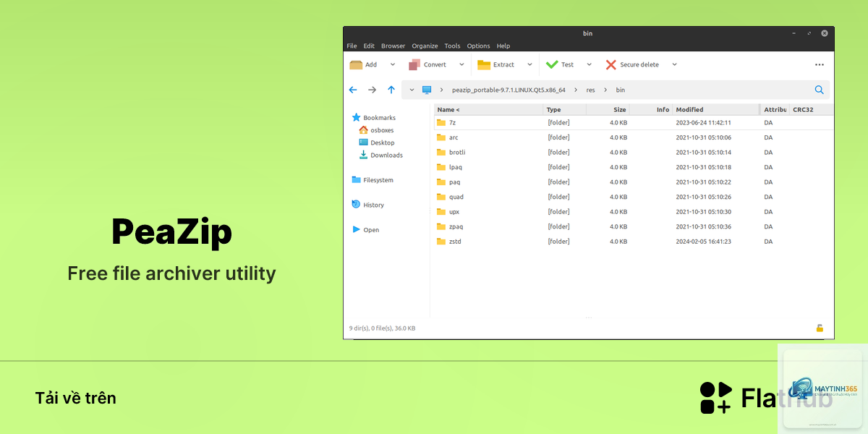Expand the dropdown arrow beside Add
Screen dimensions: 868x434
click(x=393, y=64)
